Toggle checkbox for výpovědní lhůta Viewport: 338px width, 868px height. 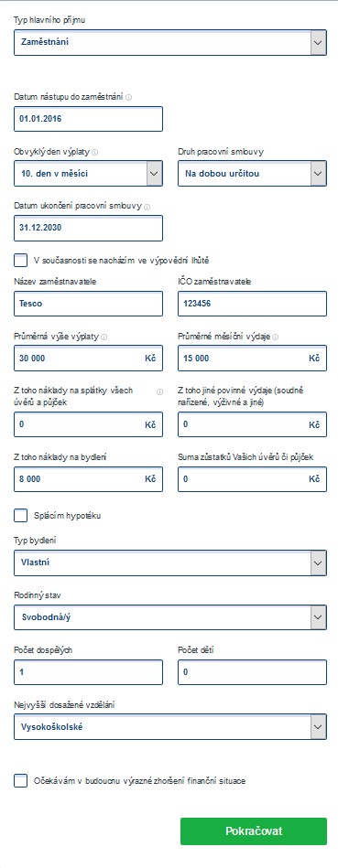coord(20,260)
